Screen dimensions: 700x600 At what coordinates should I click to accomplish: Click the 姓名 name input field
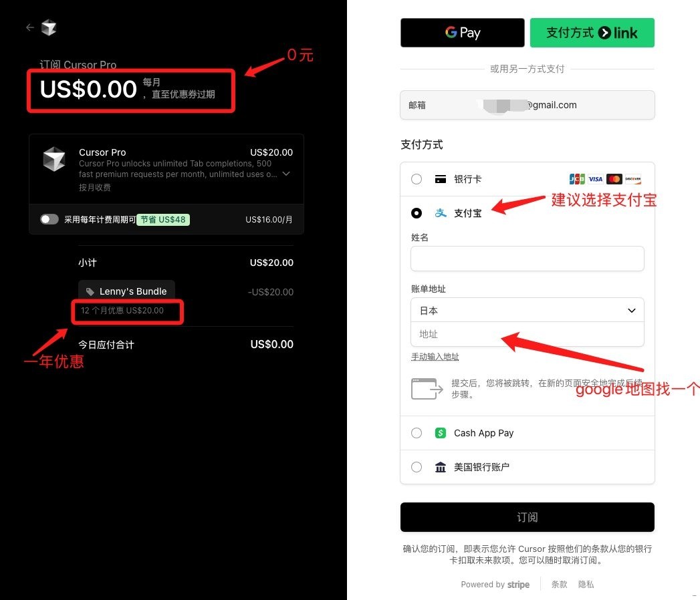coord(527,259)
